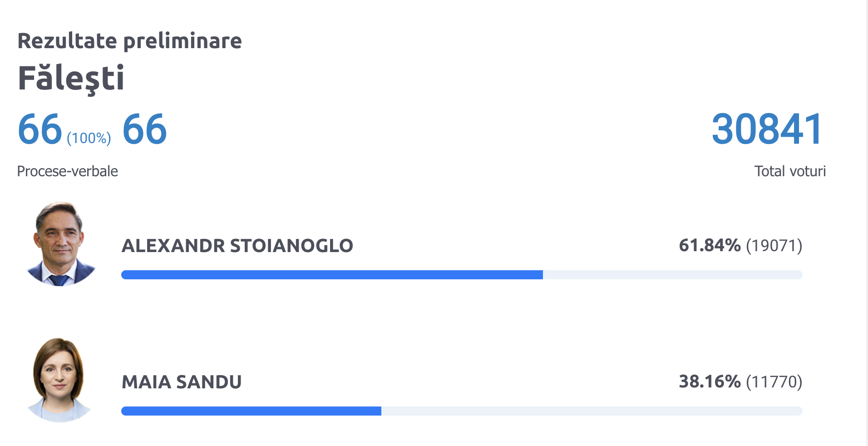Click the filled part of the 38.16% bar
Image resolution: width=868 pixels, height=446 pixels.
(x=251, y=411)
